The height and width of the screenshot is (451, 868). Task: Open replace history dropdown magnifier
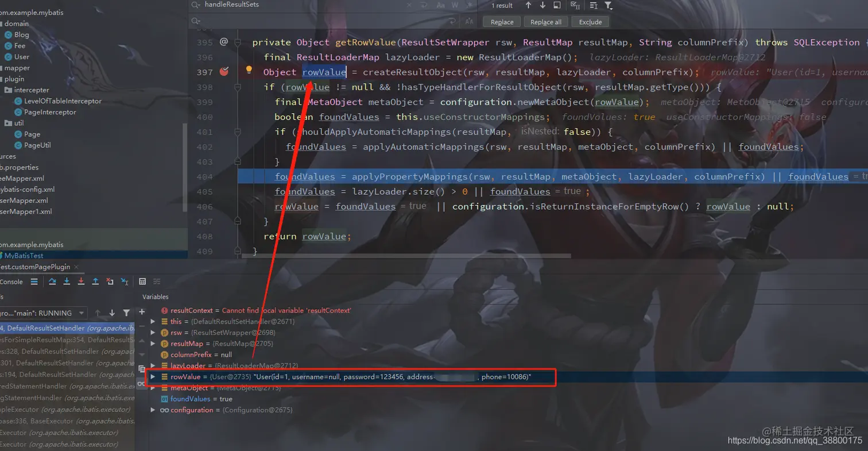pos(196,21)
